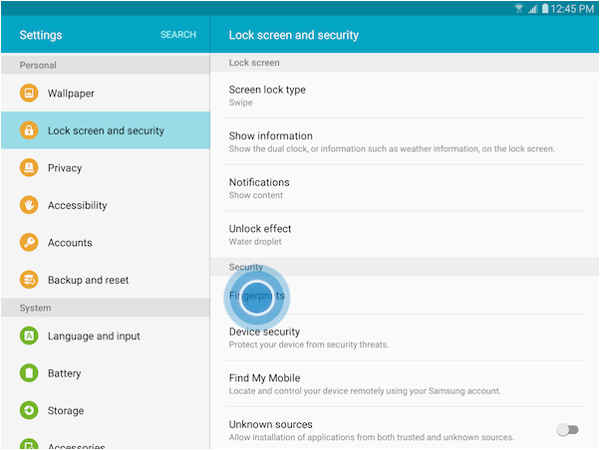Screen dimensions: 600x450
Task: Open Accessibility settings
Action: tap(106, 205)
